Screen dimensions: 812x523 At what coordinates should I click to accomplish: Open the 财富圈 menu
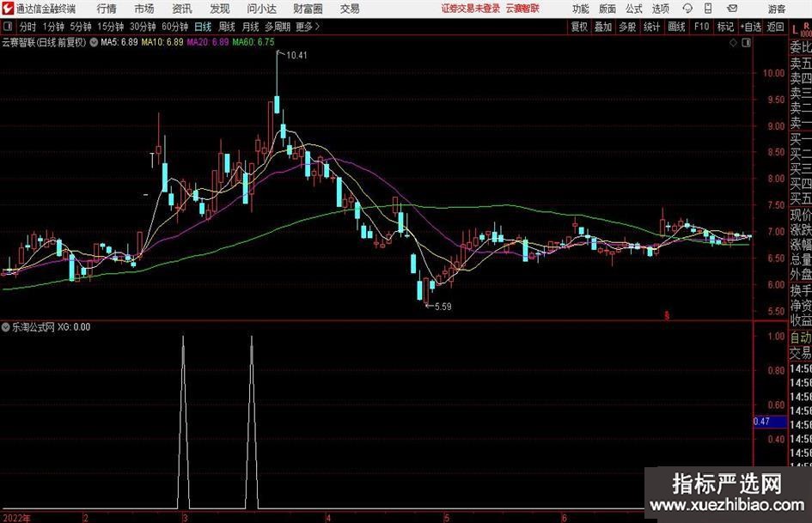tap(308, 9)
